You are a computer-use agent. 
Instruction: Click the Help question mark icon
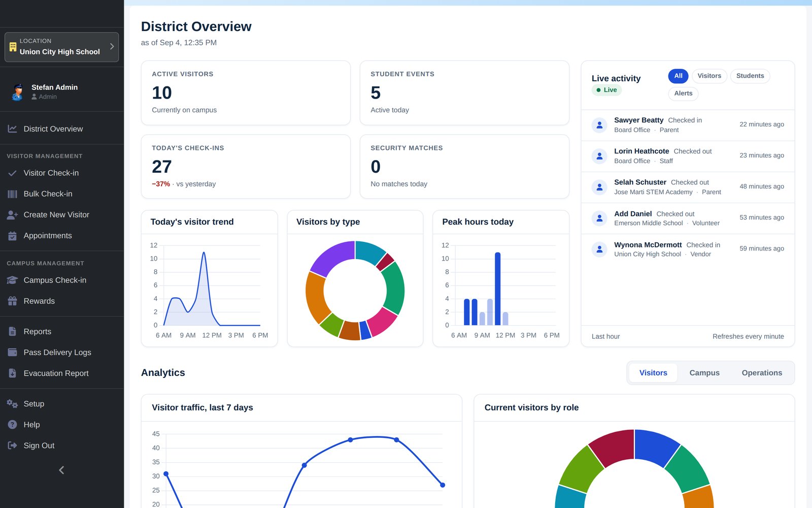pos(12,425)
